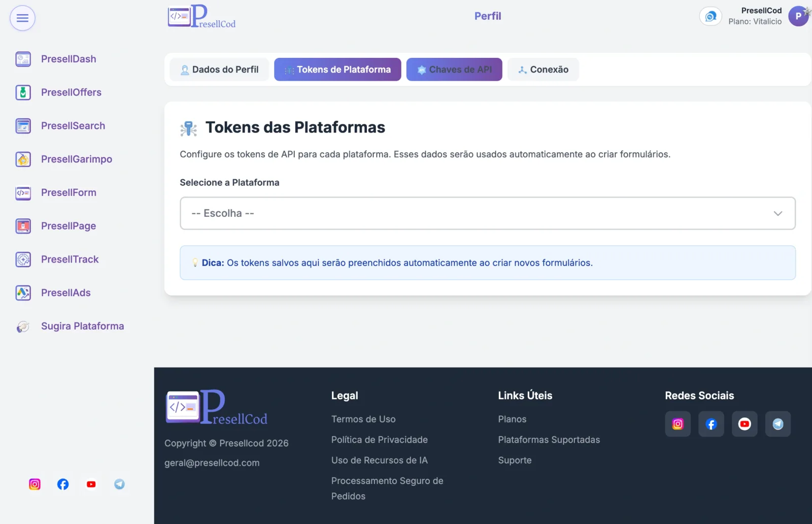Open footer YouTube social button
812x524 pixels.
point(745,424)
